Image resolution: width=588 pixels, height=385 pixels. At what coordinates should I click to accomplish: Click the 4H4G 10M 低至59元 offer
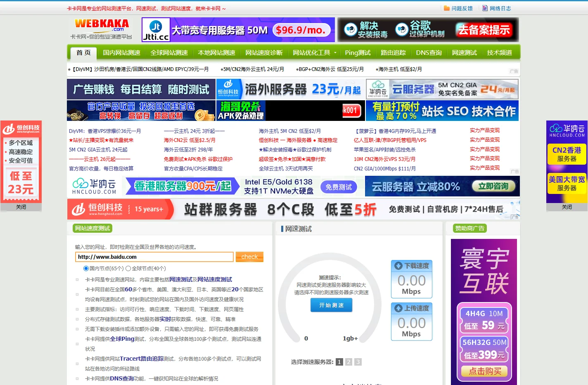(484, 321)
